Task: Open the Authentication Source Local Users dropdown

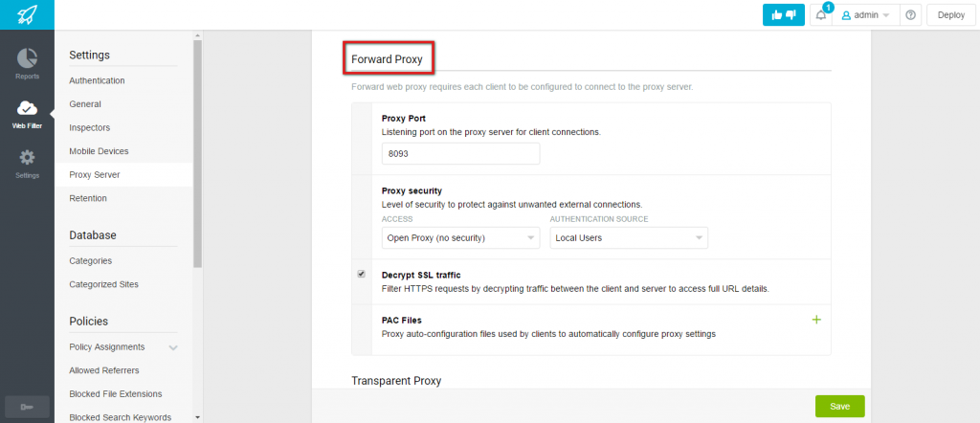Action: 629,238
